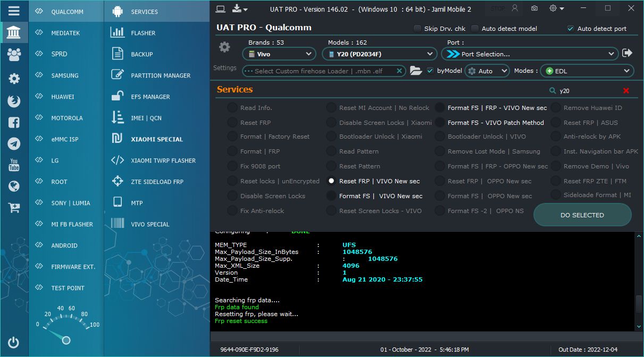This screenshot has height=357, width=644.
Task: Switch to MediaTek platform tab
Action: click(x=66, y=33)
